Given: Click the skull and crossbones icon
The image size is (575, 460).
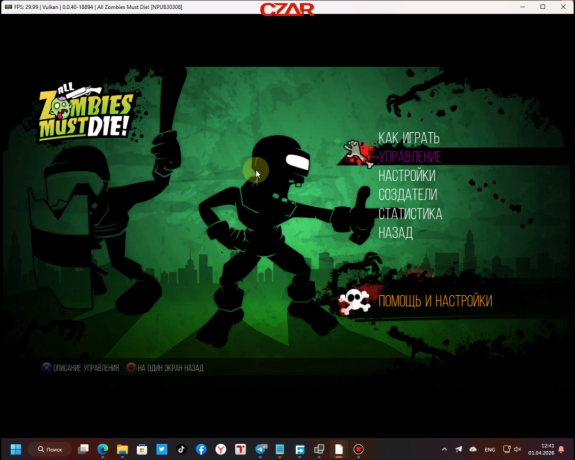Looking at the screenshot, I should click(x=354, y=302).
